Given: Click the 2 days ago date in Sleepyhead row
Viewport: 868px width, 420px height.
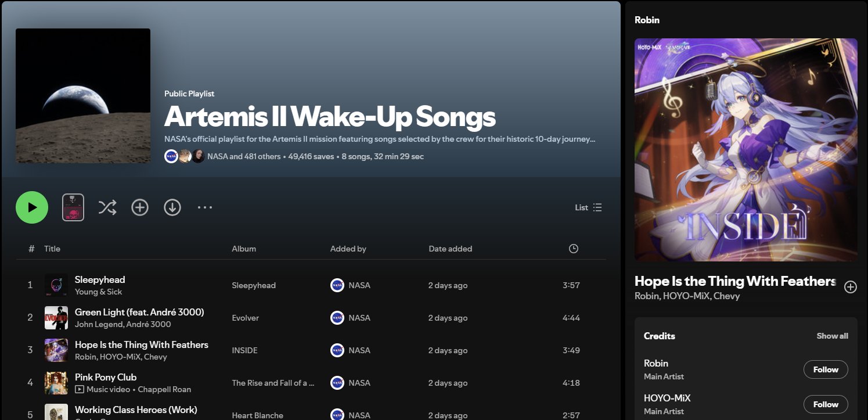Looking at the screenshot, I should [448, 285].
